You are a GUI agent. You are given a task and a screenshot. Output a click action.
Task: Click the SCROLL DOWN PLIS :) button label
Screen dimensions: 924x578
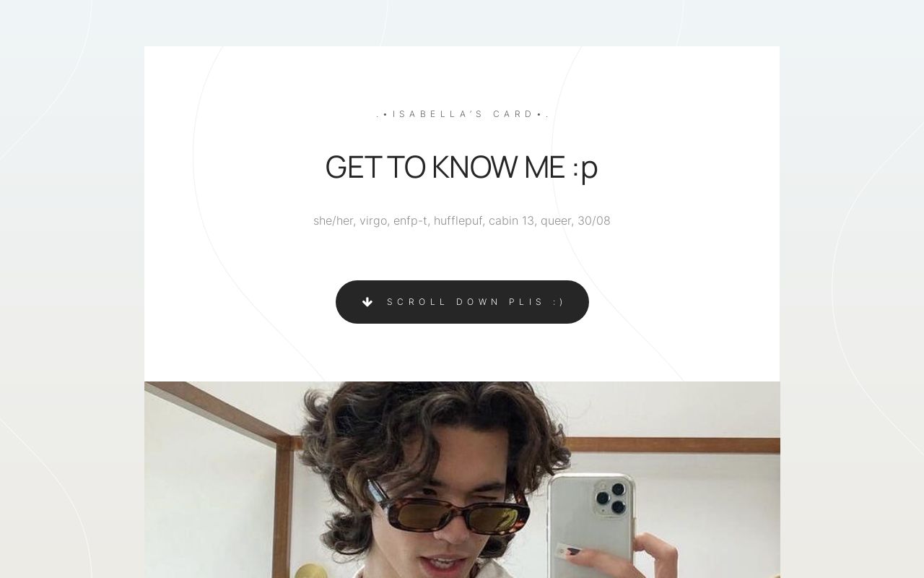coord(476,302)
